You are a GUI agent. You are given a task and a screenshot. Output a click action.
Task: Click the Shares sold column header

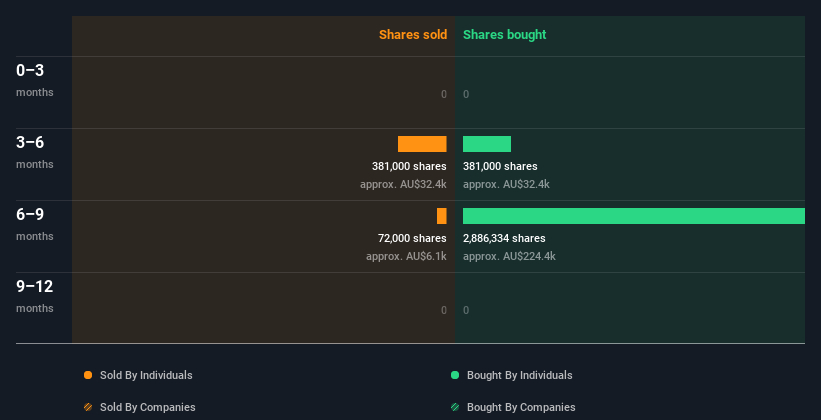tap(413, 35)
